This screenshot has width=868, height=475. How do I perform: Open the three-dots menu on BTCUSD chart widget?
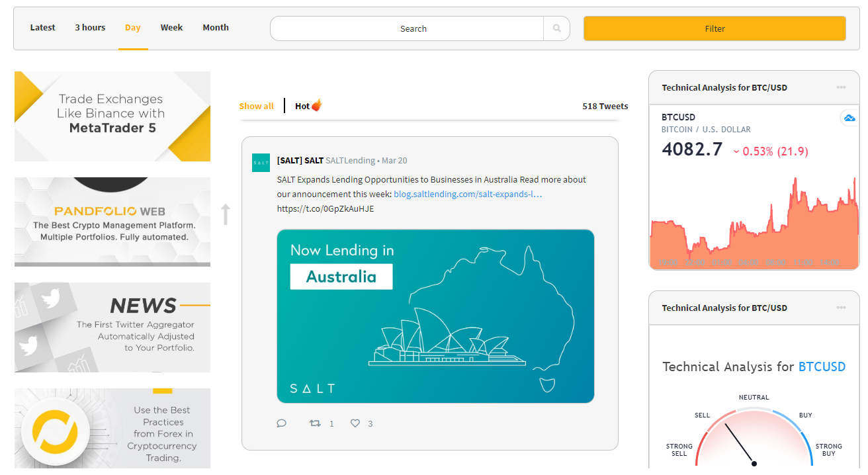pos(841,87)
